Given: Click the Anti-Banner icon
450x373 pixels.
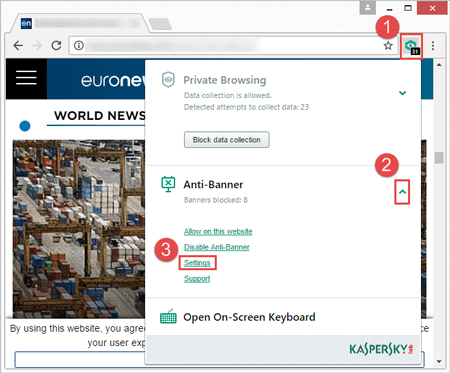Looking at the screenshot, I should point(168,184).
